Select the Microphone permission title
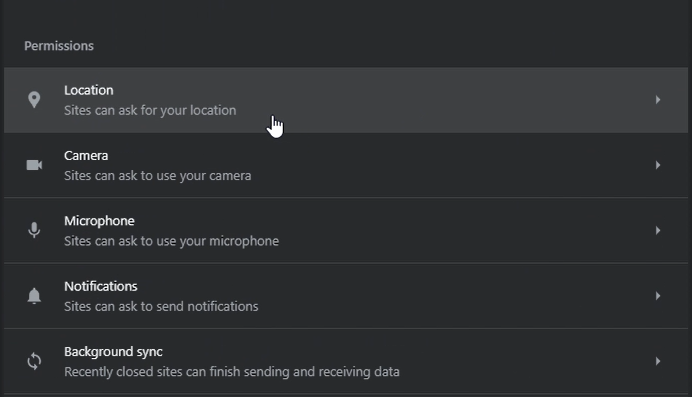692x397 pixels. [99, 221]
